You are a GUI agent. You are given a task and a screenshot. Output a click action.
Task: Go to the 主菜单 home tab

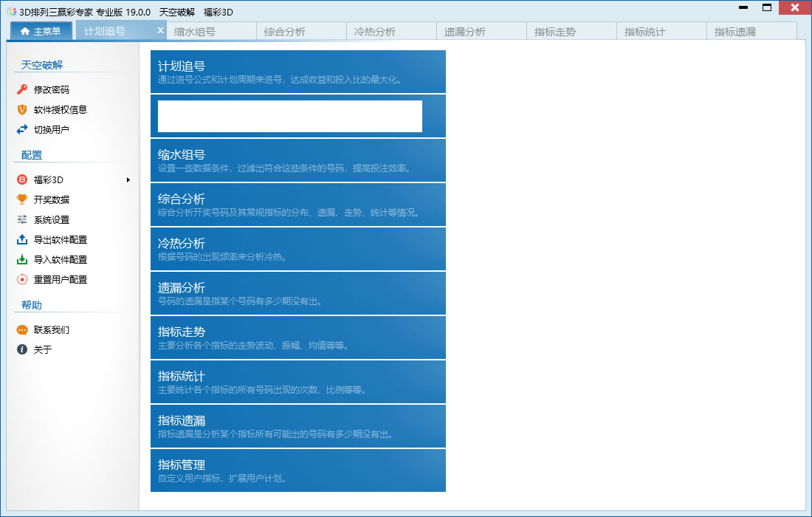[41, 31]
